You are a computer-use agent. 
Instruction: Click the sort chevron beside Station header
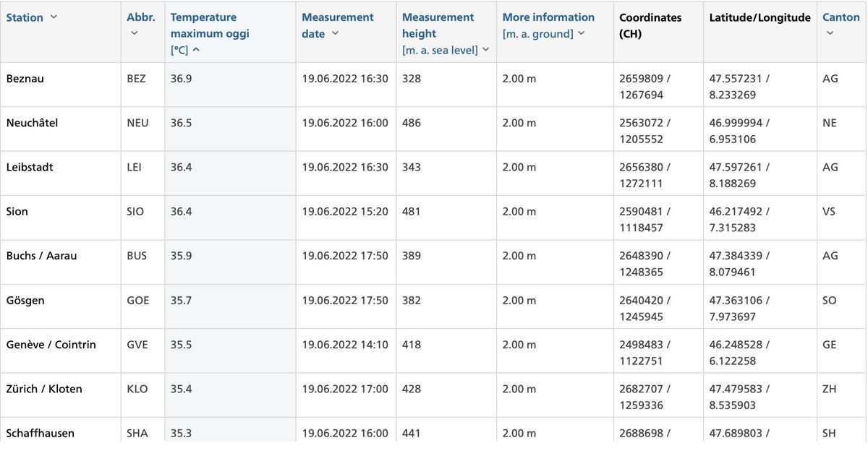(x=54, y=17)
